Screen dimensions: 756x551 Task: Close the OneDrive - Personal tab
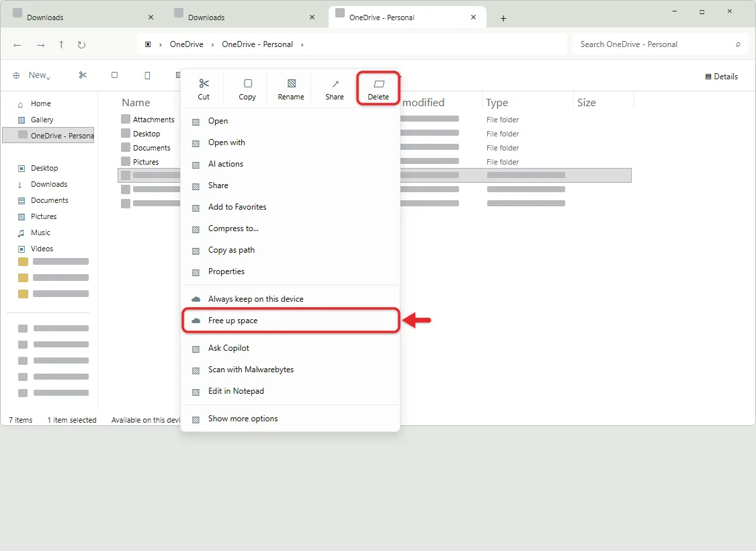pyautogui.click(x=474, y=17)
